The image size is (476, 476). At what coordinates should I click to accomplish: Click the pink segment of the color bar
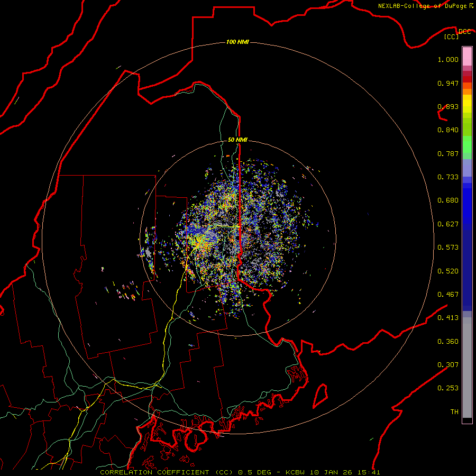point(467,57)
